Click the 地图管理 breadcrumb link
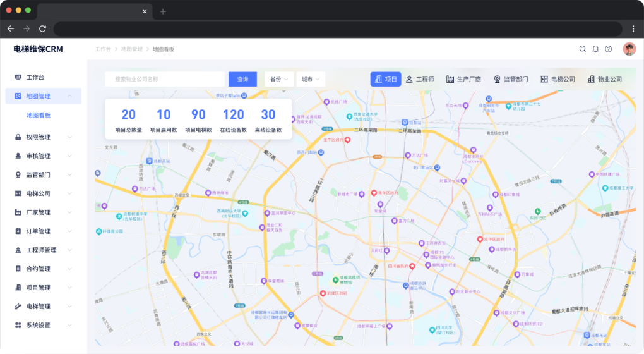The width and height of the screenshot is (644, 354). 131,49
